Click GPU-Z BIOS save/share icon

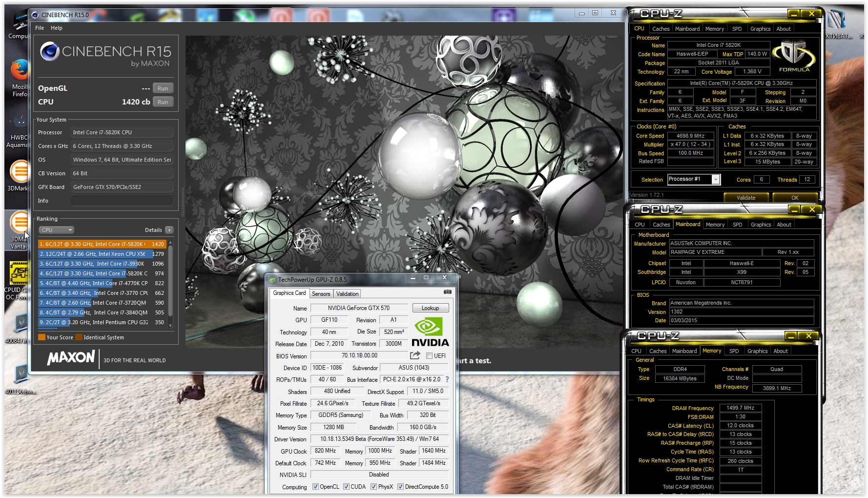415,355
